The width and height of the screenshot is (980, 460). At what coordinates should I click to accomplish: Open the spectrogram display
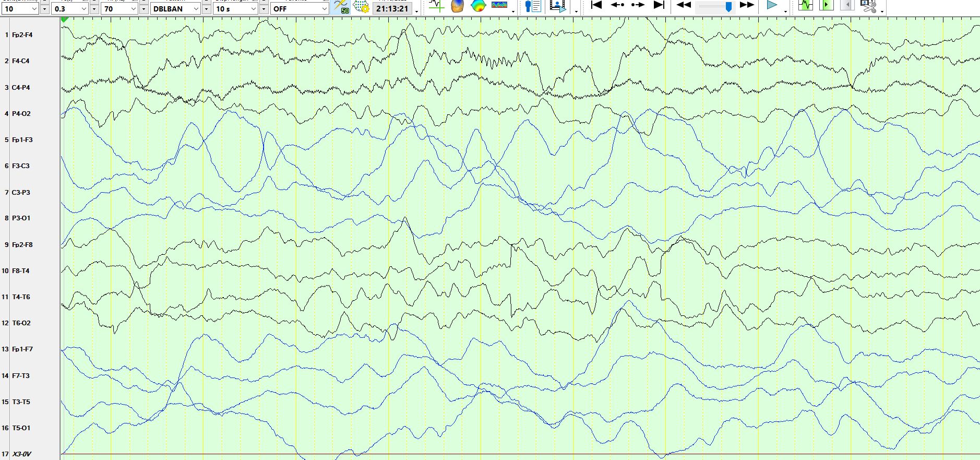pos(499,6)
